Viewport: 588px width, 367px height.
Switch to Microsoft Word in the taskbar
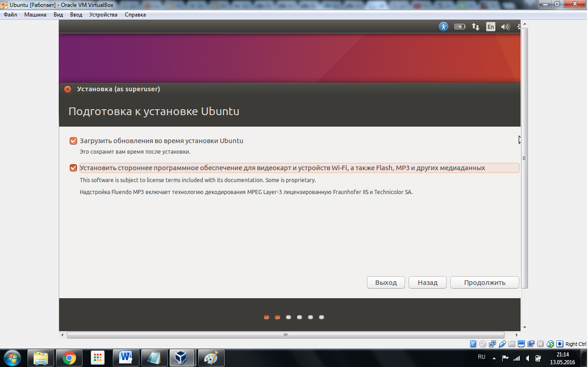pos(126,358)
